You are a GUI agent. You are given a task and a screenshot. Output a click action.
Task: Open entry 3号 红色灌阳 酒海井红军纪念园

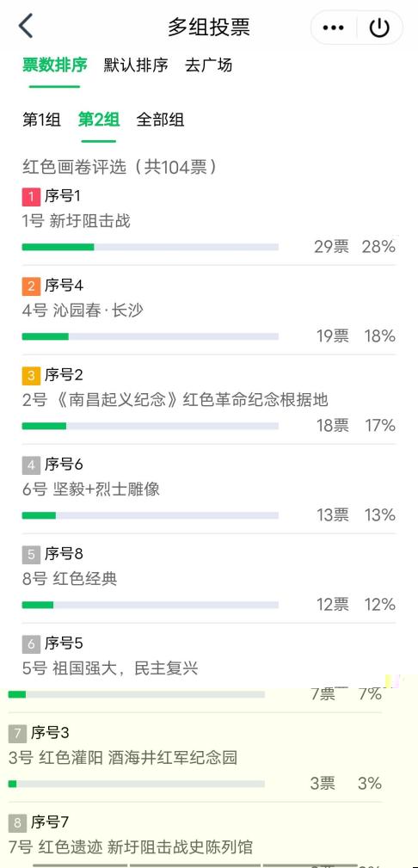(x=123, y=758)
